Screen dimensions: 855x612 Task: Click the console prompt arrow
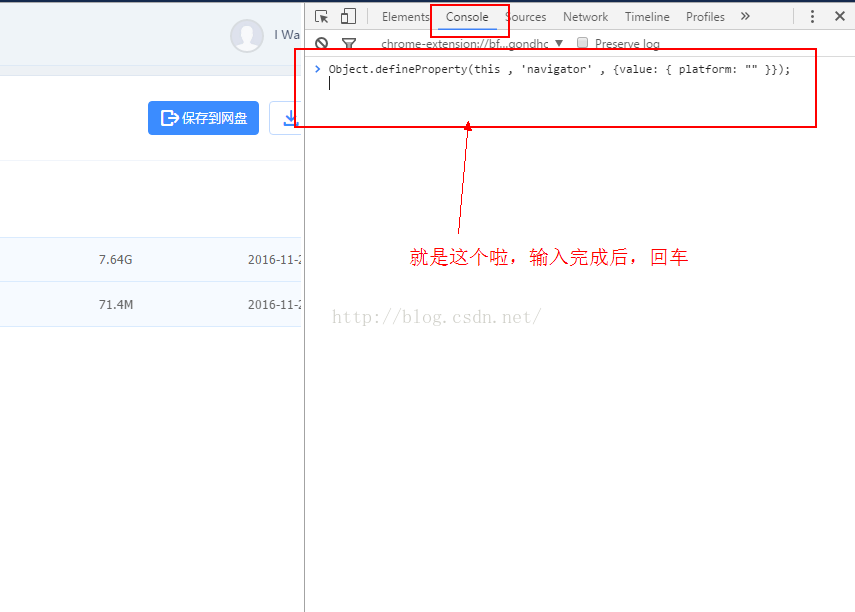(317, 69)
